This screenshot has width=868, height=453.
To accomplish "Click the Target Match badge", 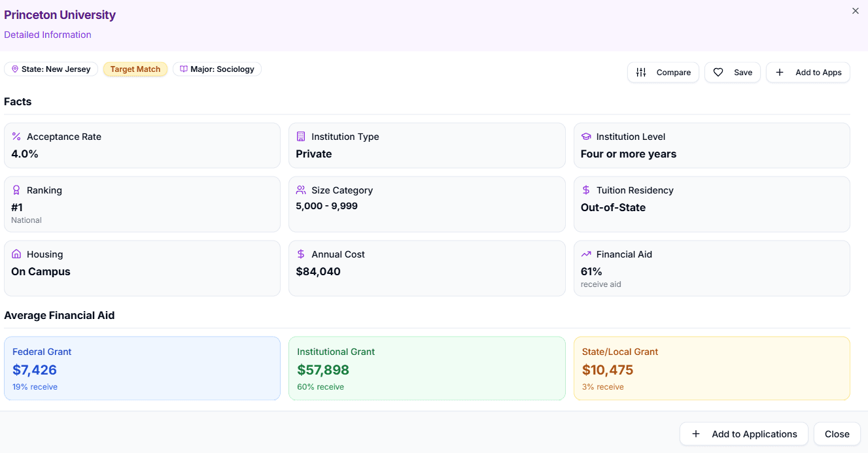I will tap(135, 69).
